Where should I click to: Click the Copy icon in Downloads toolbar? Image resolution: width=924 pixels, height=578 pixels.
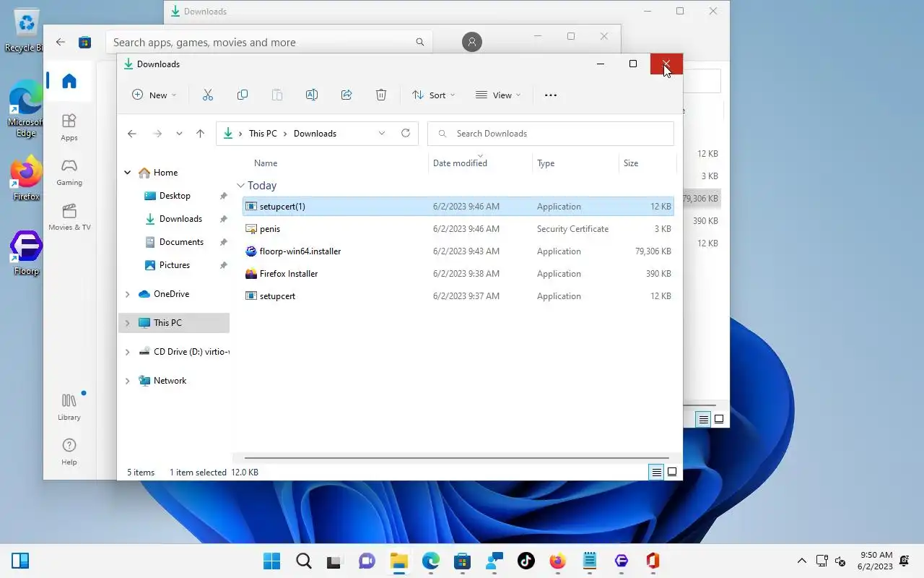tap(243, 95)
